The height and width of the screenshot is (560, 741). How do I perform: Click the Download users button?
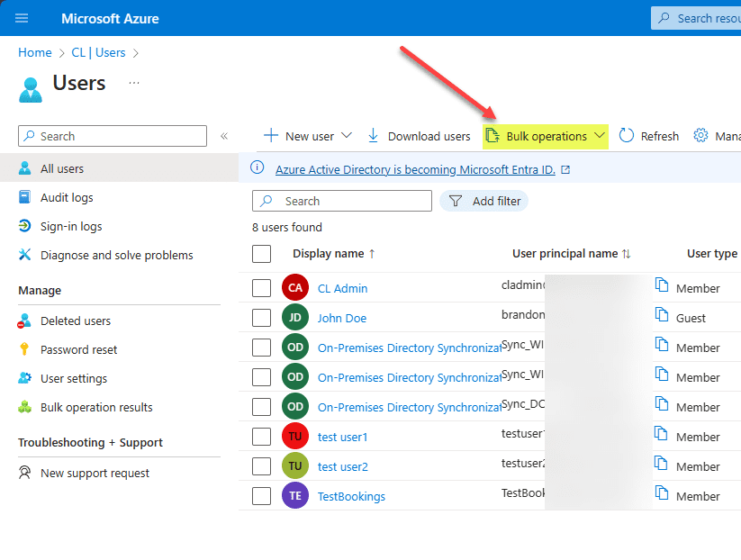tap(420, 136)
